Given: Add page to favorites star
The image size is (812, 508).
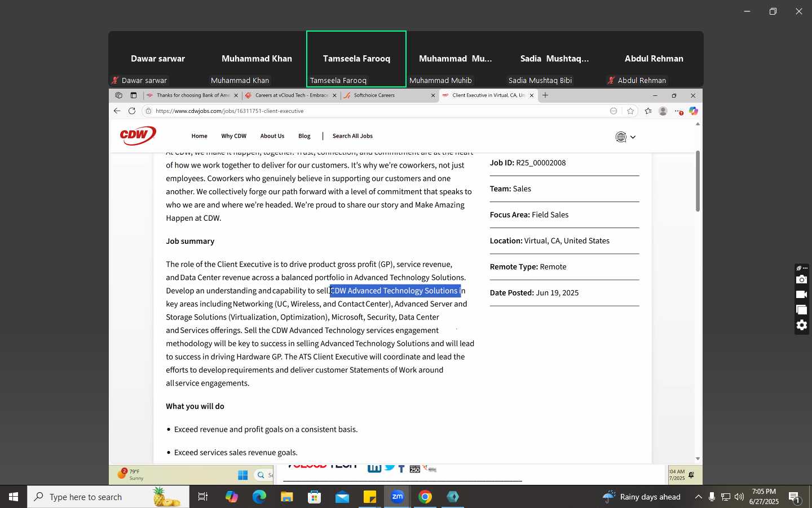Looking at the screenshot, I should [x=630, y=111].
